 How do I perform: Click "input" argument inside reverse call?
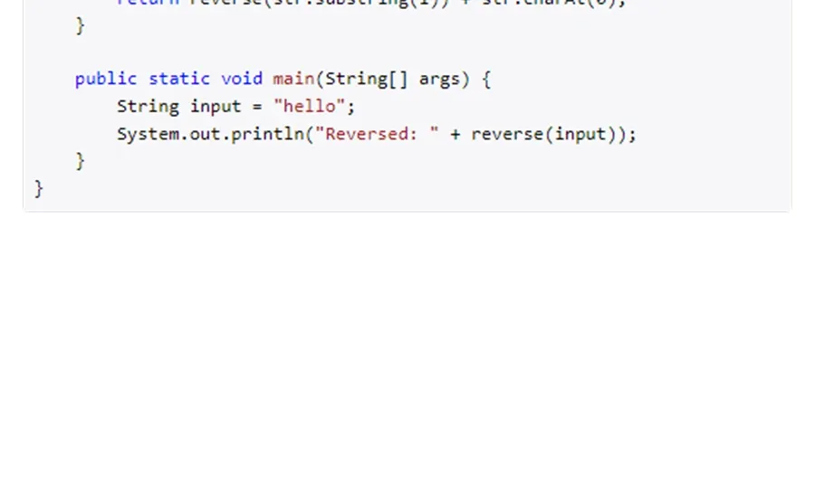(x=580, y=135)
